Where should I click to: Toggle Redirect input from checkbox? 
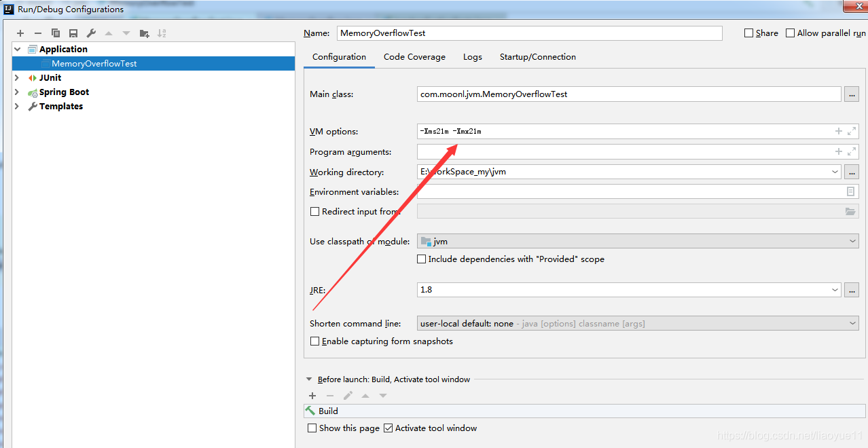click(314, 211)
